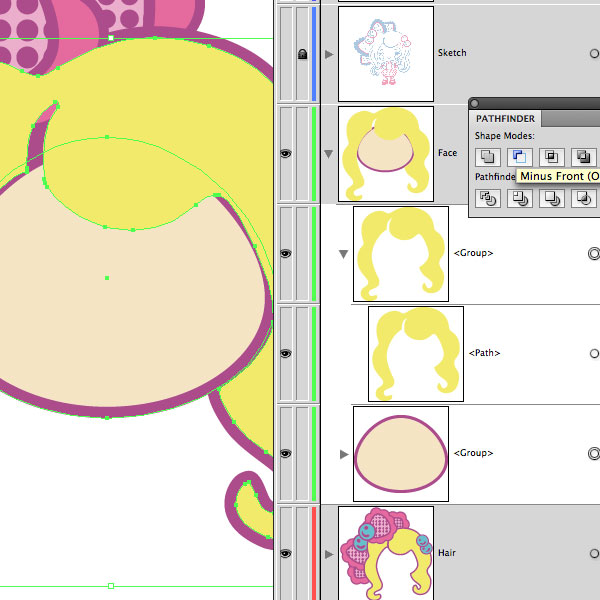
Task: Toggle lock column for Hair layer
Action: pos(302,554)
